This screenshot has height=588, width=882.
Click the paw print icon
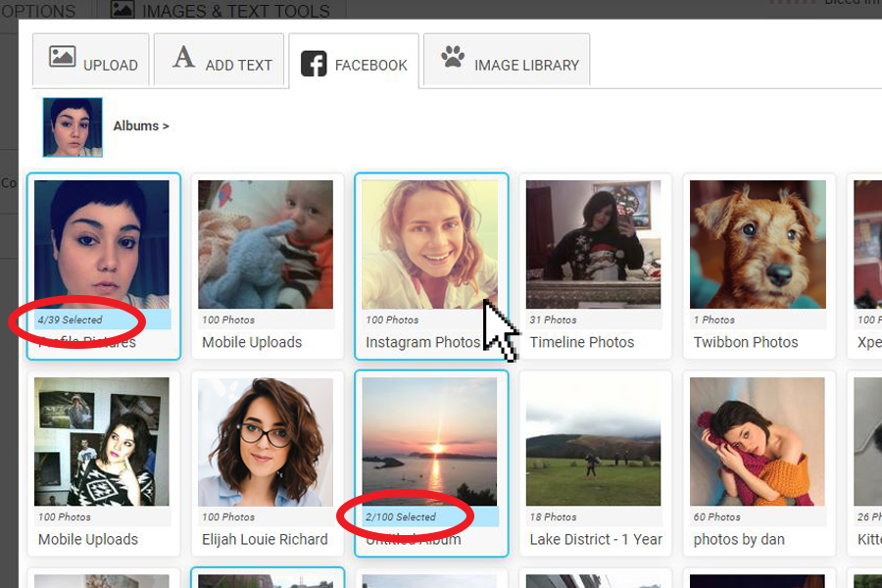tap(453, 57)
